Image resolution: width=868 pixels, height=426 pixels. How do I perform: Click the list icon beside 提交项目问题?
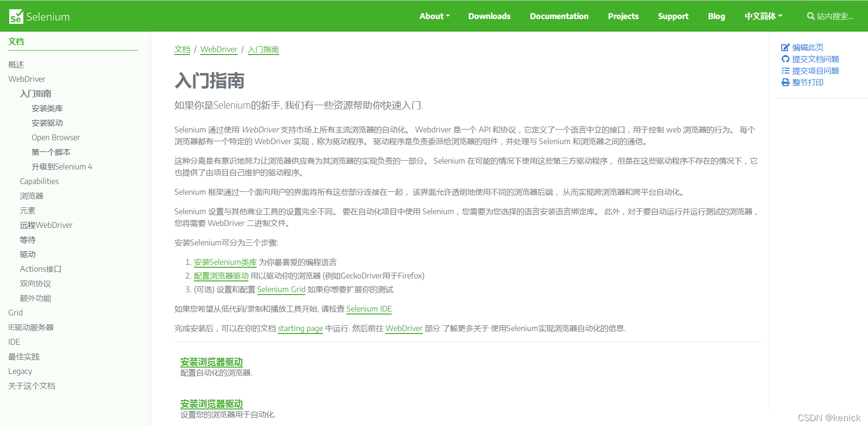click(x=785, y=71)
